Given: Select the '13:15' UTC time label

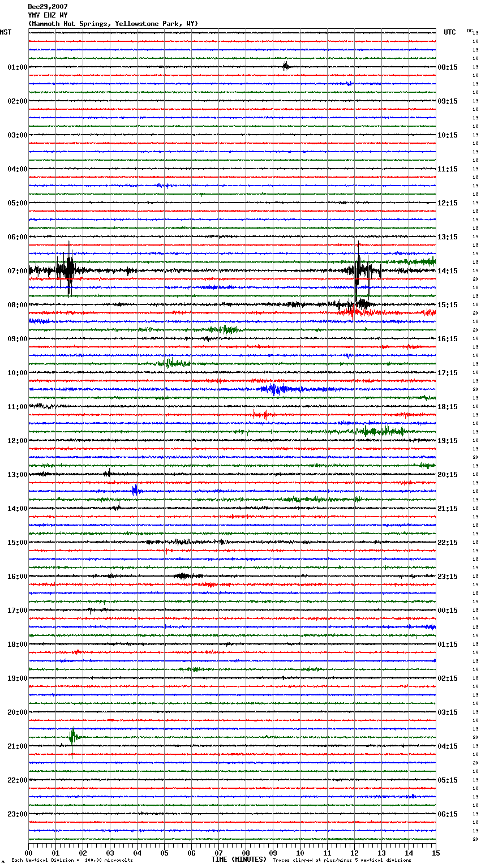Looking at the screenshot, I should [x=448, y=237].
